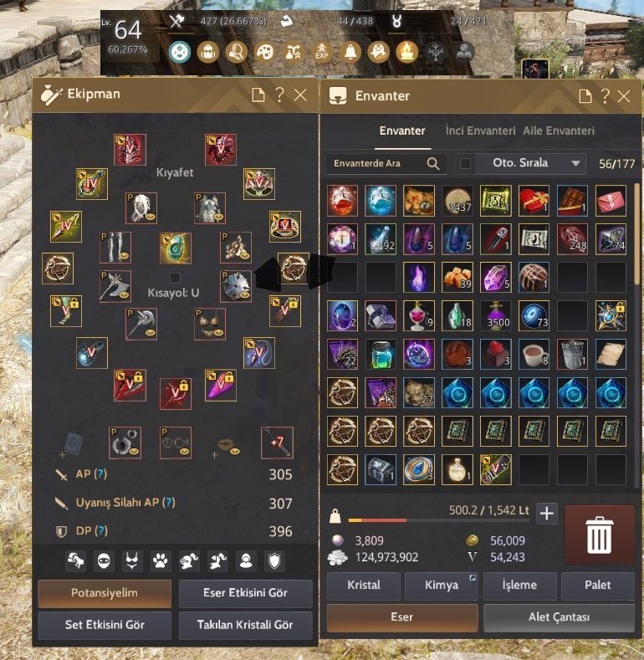Expand the Kimya button popout
This screenshot has width=644, height=660.
click(473, 577)
